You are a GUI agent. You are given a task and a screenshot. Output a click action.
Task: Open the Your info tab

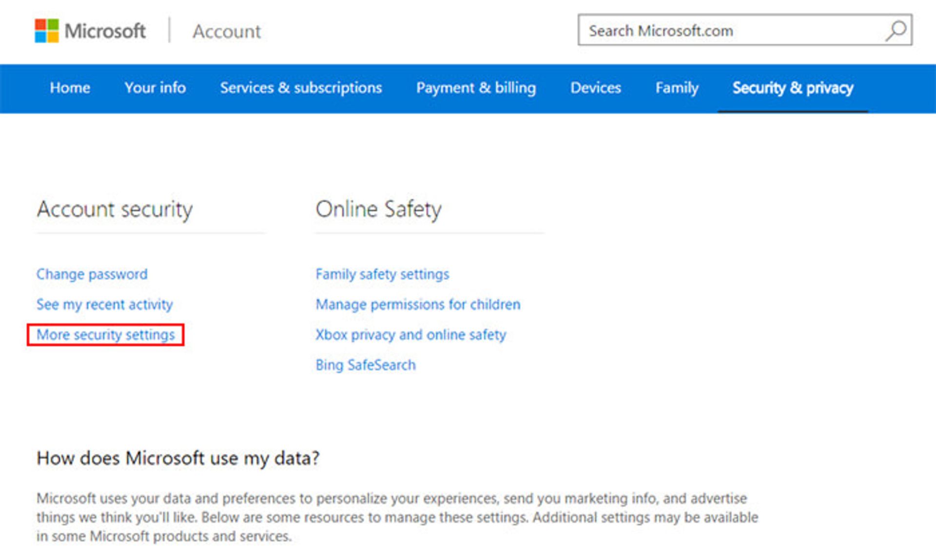pos(155,88)
